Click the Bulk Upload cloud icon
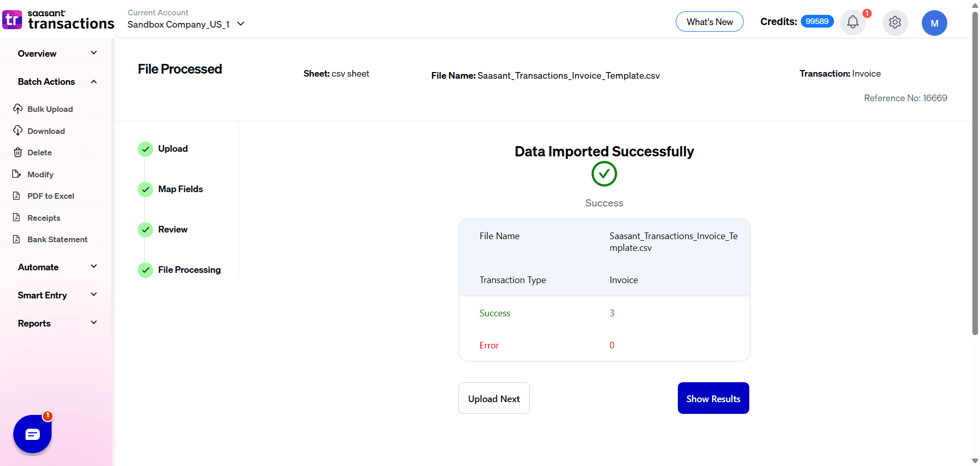The image size is (980, 466). pos(18,109)
